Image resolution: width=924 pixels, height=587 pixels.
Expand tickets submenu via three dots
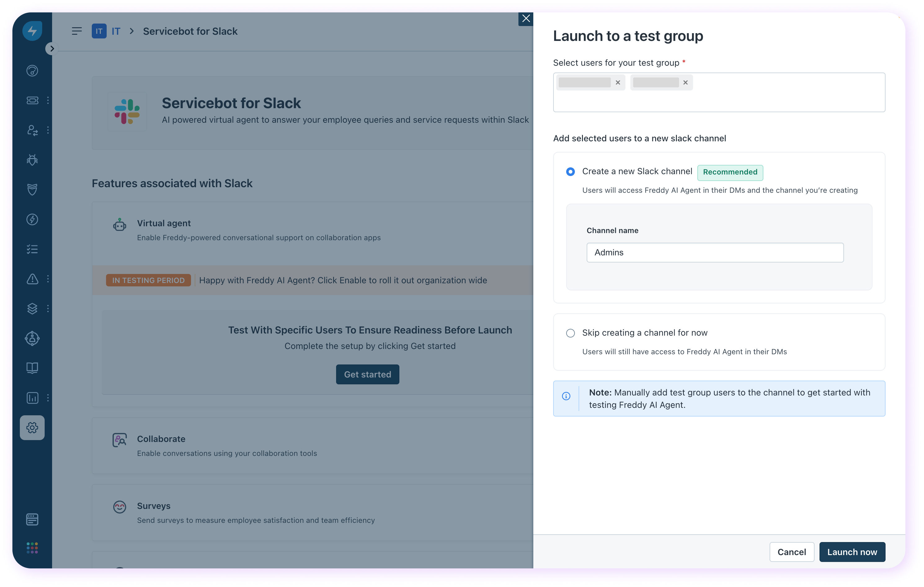48,100
